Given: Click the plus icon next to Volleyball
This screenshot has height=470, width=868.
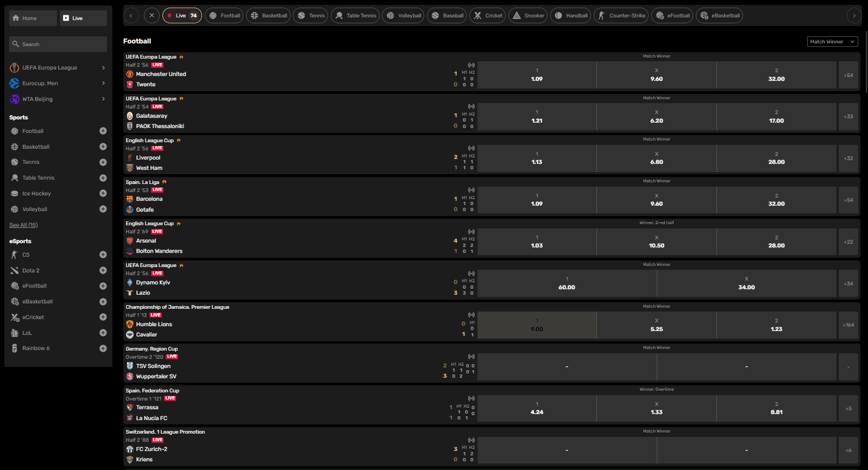Looking at the screenshot, I should click(x=103, y=209).
